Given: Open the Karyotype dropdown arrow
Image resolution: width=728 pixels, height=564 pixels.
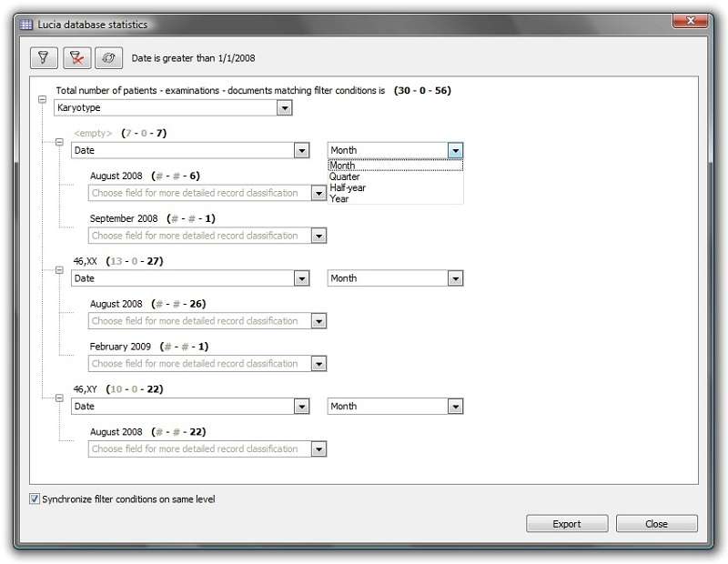Looking at the screenshot, I should pos(284,108).
